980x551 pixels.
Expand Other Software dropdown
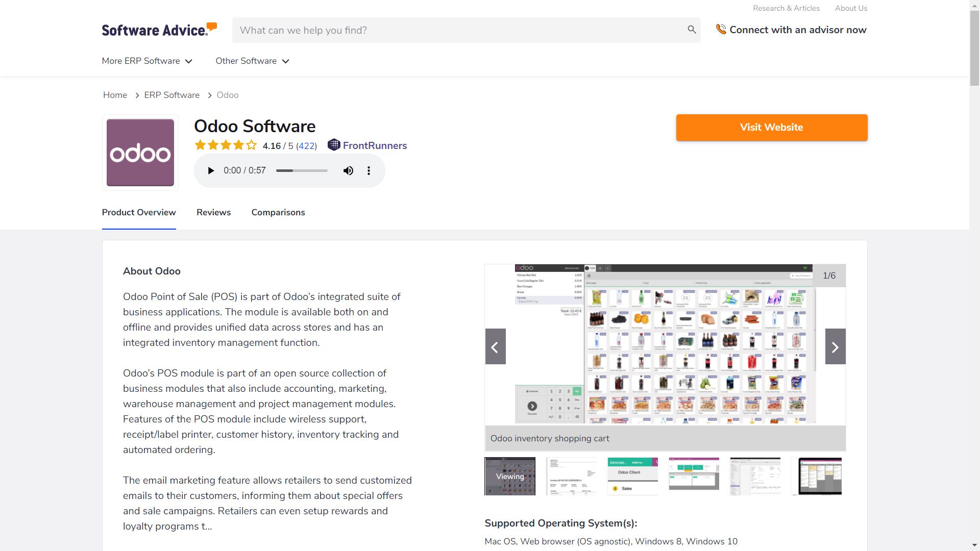point(252,61)
